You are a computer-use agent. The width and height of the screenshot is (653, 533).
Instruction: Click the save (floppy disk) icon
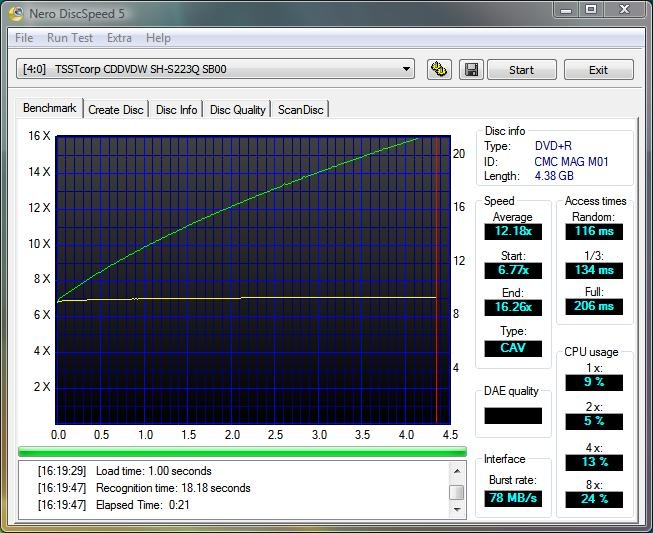point(469,70)
